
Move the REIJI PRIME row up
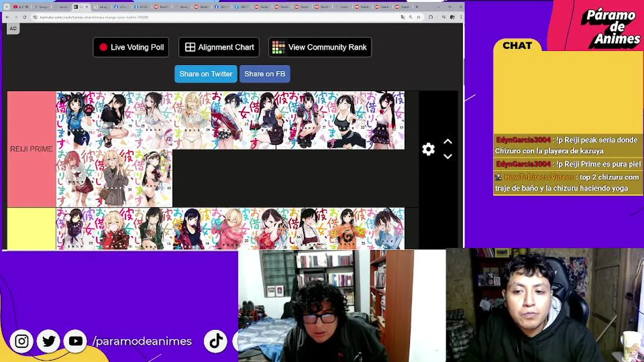(x=448, y=142)
